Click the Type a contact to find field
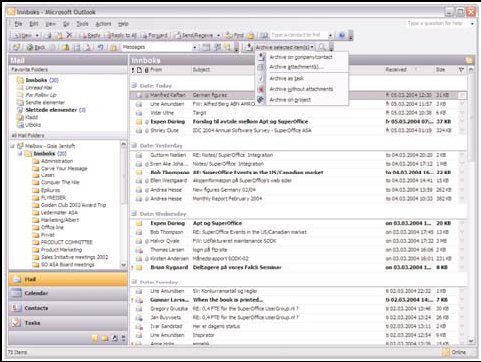This screenshot has width=481, height=362. point(298,35)
